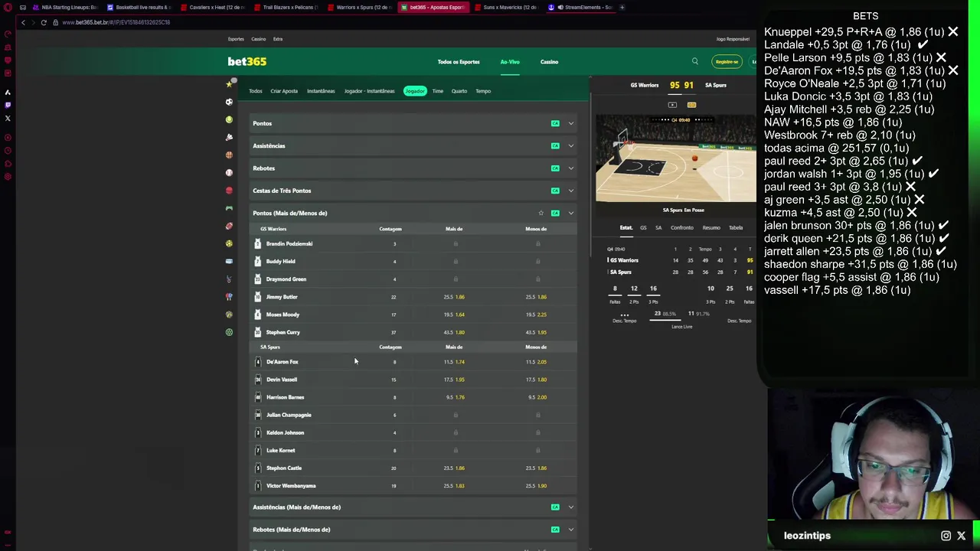Toggle CA badge on Assistências (Mais de/Menos de)
Image resolution: width=980 pixels, height=551 pixels.
(x=555, y=507)
